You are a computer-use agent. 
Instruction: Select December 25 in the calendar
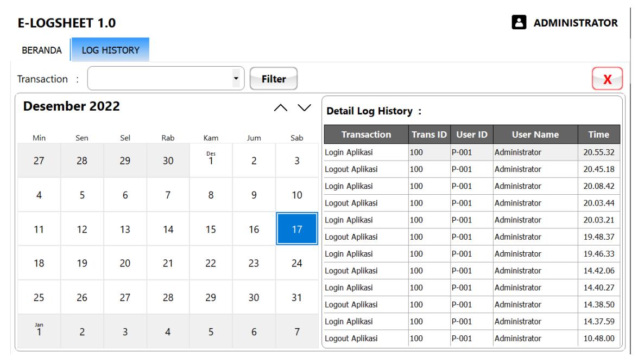39,297
